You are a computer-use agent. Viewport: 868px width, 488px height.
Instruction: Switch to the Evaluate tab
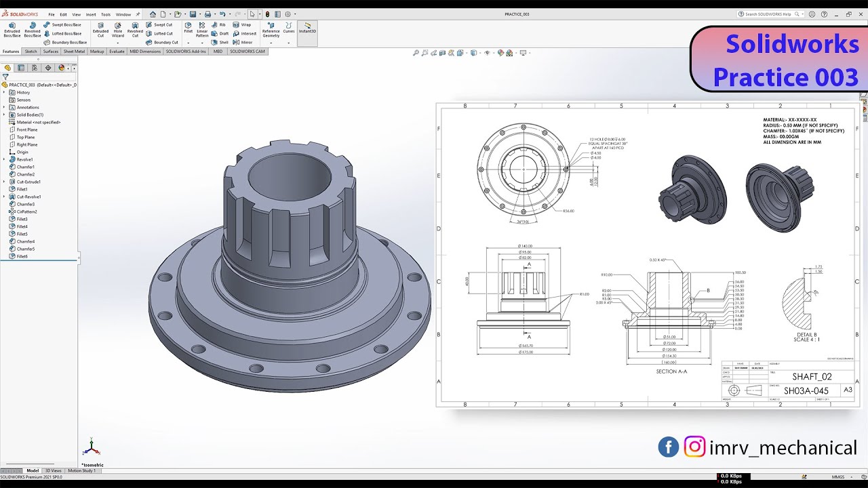[117, 52]
